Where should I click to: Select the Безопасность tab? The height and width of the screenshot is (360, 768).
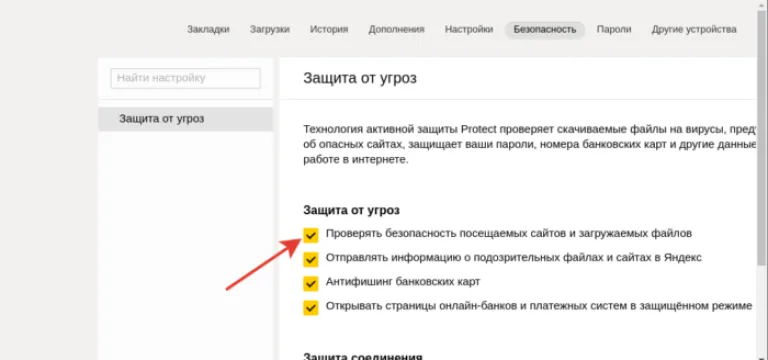click(545, 30)
